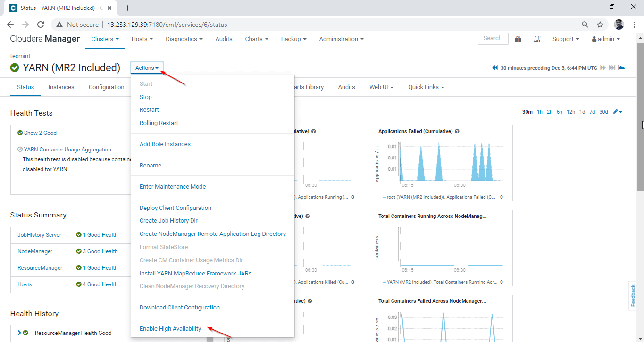Viewport: 644px width, 342px height.
Task: Open the NodeManager status link
Action: click(x=35, y=251)
